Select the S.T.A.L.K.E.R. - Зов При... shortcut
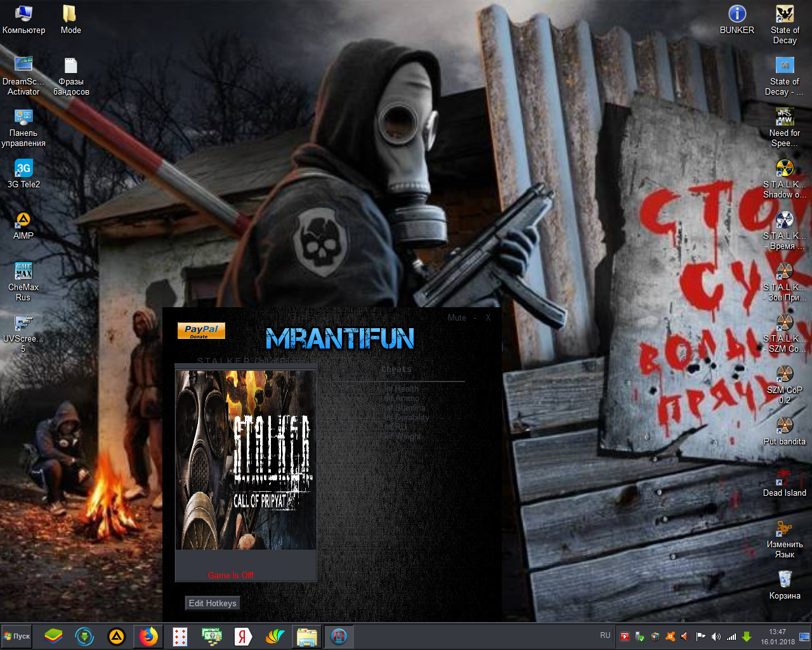This screenshot has height=650, width=812. pyautogui.click(x=785, y=282)
